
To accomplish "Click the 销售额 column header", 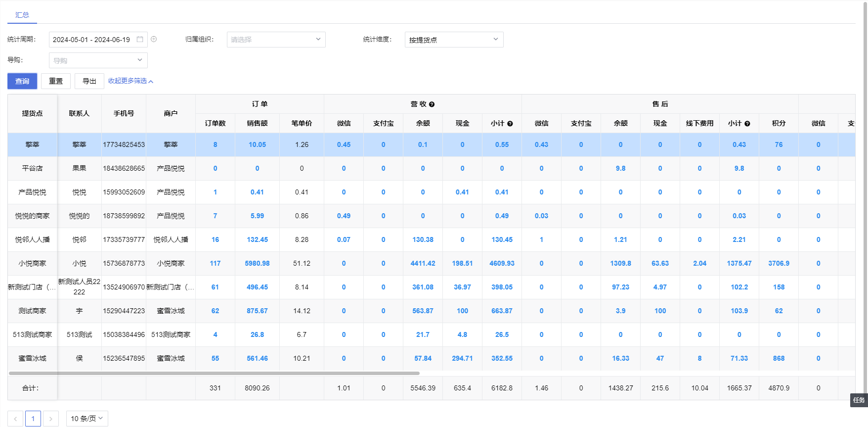I will click(257, 123).
